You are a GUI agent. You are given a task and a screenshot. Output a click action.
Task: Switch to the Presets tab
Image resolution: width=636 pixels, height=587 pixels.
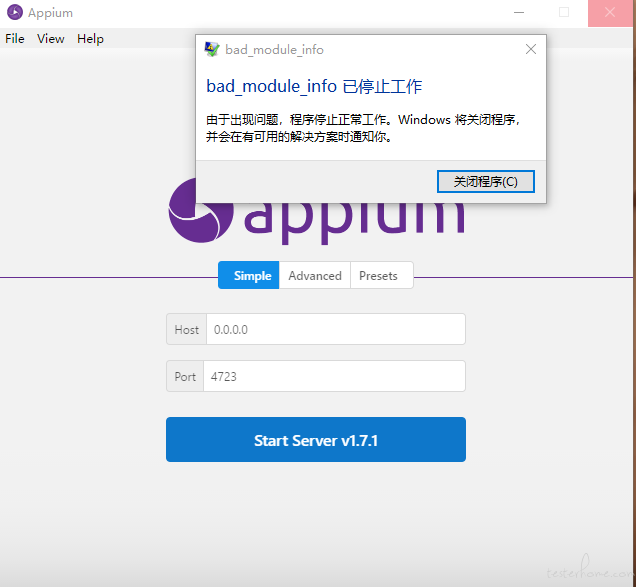pos(382,275)
